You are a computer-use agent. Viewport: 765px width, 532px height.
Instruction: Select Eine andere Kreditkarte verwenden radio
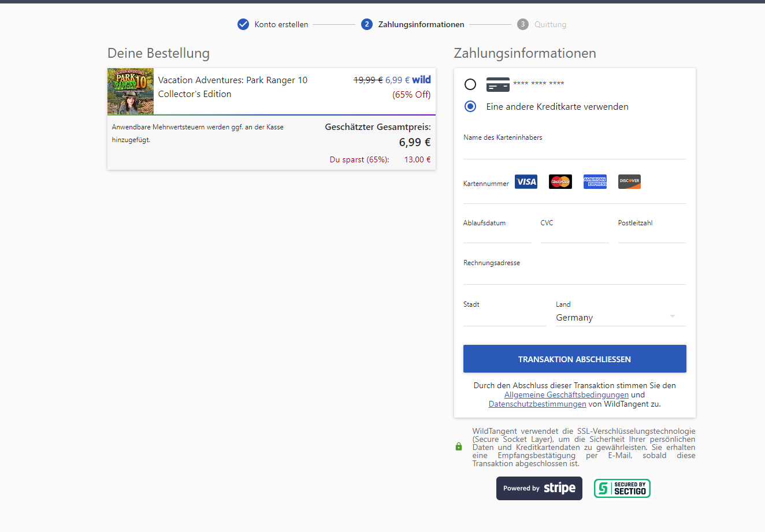pyautogui.click(x=470, y=106)
